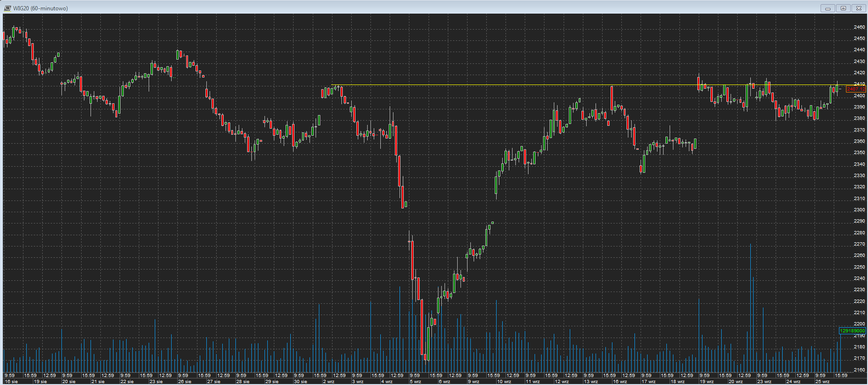
Task: Click the 2460 price axis label
Action: (860, 27)
